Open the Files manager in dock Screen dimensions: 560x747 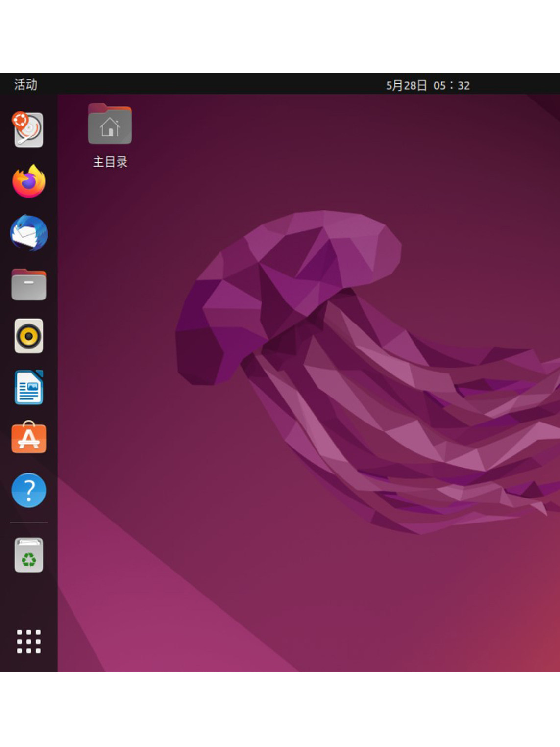[x=28, y=284]
